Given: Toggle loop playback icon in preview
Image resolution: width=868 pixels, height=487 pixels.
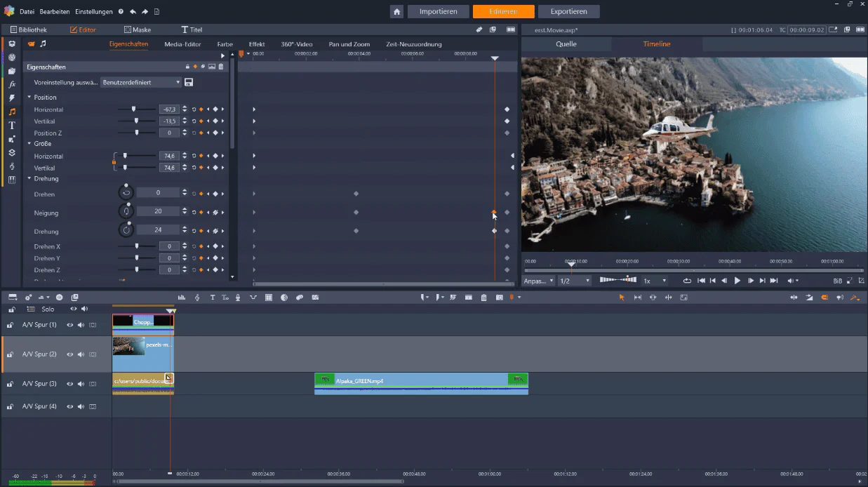Looking at the screenshot, I should (687, 281).
